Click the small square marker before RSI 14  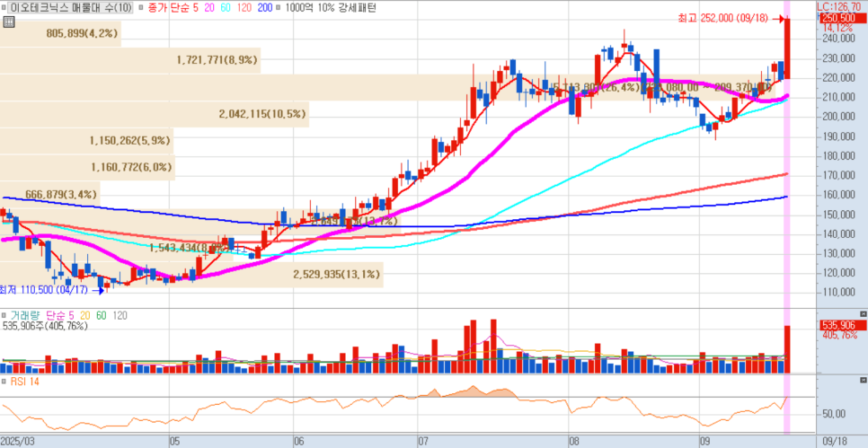coord(4,381)
